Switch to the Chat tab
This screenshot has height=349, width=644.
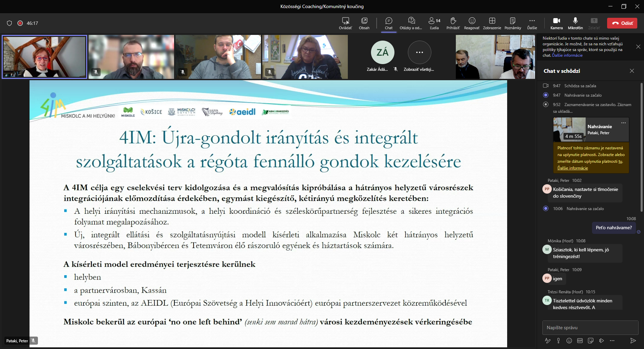click(x=388, y=23)
